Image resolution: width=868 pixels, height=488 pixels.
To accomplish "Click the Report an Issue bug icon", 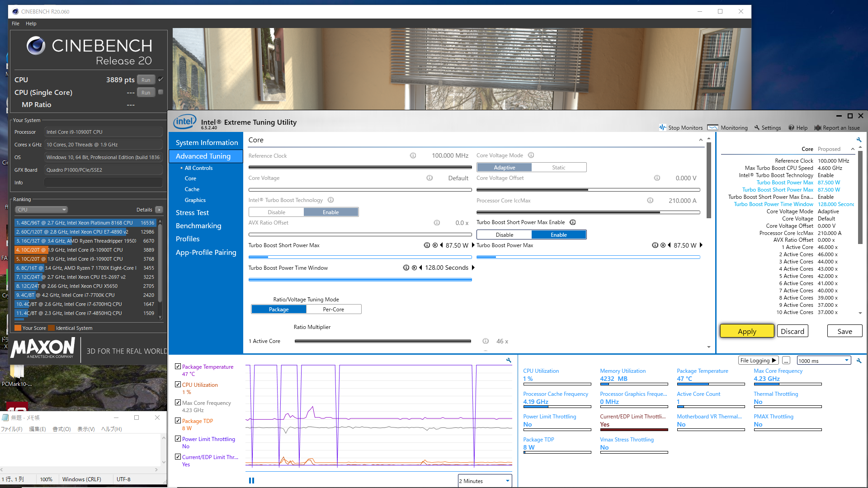I will (x=817, y=128).
